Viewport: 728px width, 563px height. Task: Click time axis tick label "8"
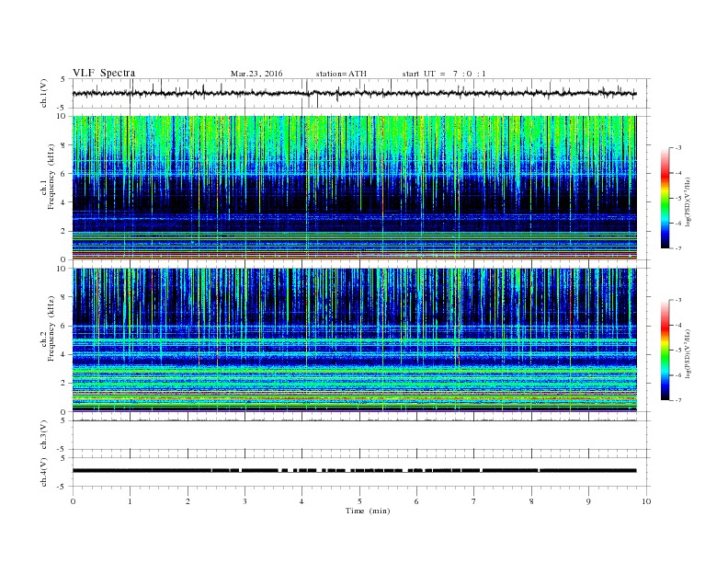point(531,501)
